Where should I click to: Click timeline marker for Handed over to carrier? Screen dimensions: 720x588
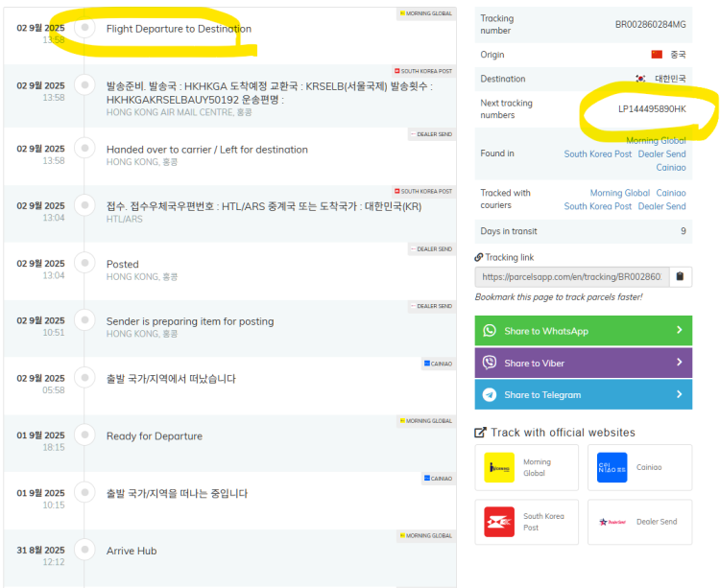click(84, 148)
